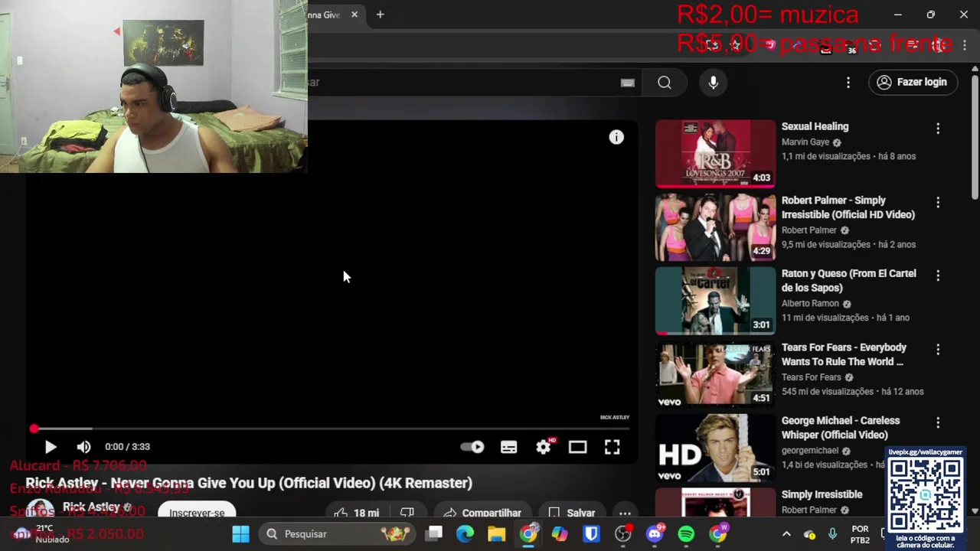The height and width of the screenshot is (551, 980).
Task: Sign in with Fazer login button
Action: (x=912, y=82)
